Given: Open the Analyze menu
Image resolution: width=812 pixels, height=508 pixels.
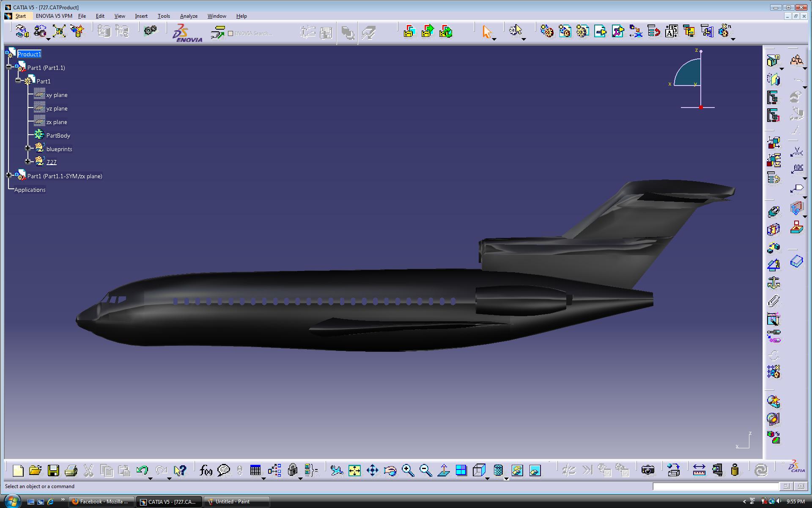Looking at the screenshot, I should [x=188, y=16].
